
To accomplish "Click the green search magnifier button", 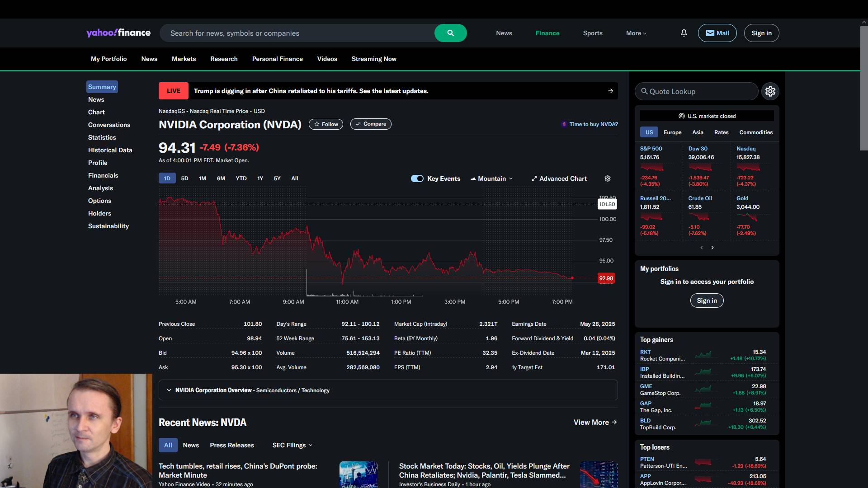I will (x=450, y=33).
